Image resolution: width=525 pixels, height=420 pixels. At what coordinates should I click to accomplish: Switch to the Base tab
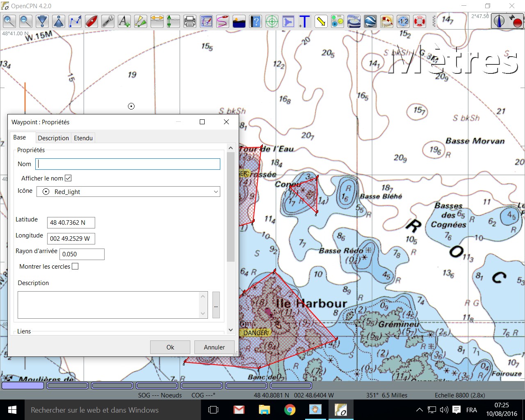(x=20, y=137)
